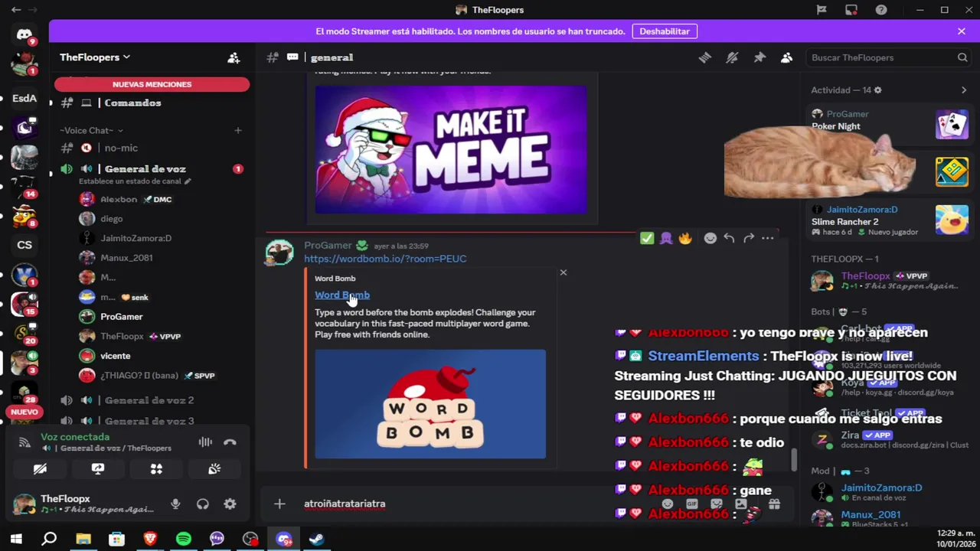The height and width of the screenshot is (551, 980).
Task: Reply to ProGamer's message arrow
Action: (729, 238)
